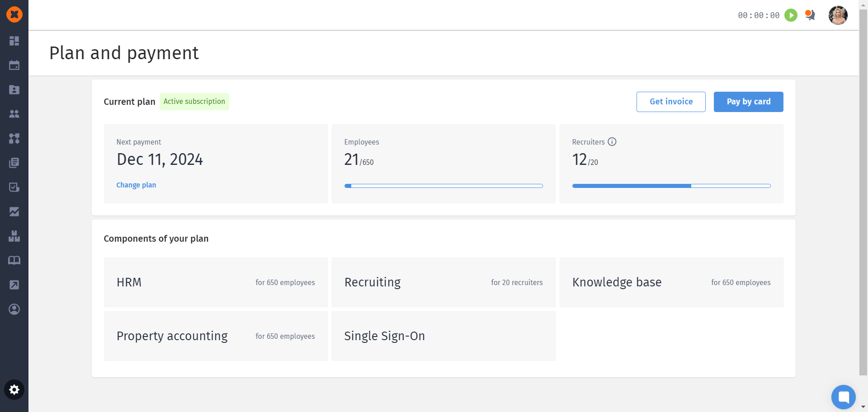Open the checklist tasks icon in sidebar

click(x=14, y=187)
